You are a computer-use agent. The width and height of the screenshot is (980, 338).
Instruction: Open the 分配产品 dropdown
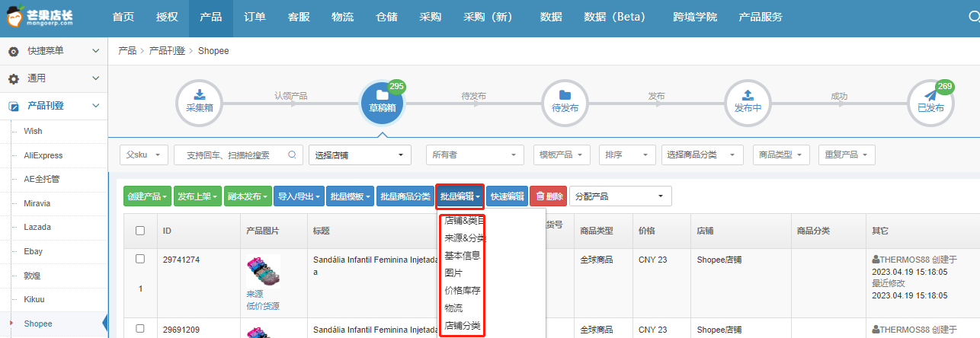[620, 196]
